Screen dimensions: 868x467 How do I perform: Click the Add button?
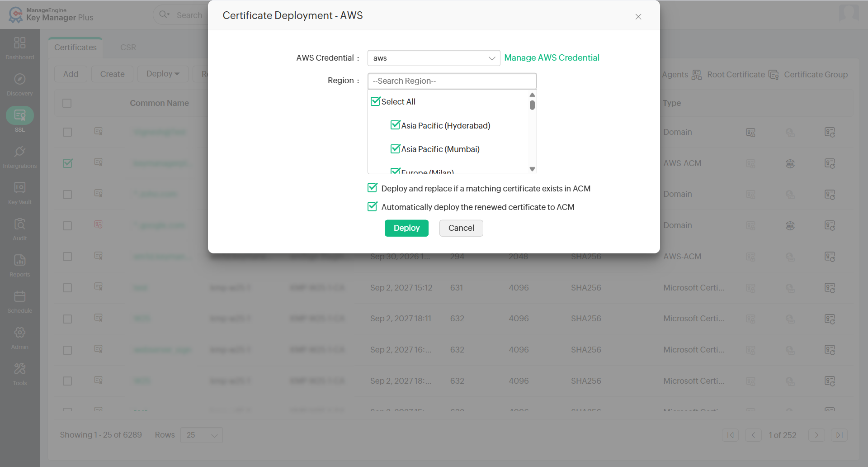pyautogui.click(x=71, y=74)
